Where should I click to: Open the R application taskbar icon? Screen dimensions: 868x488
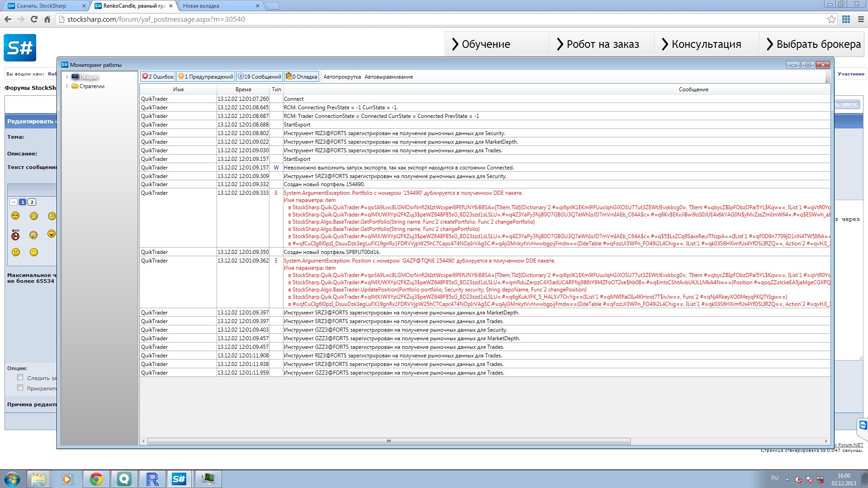(x=152, y=479)
